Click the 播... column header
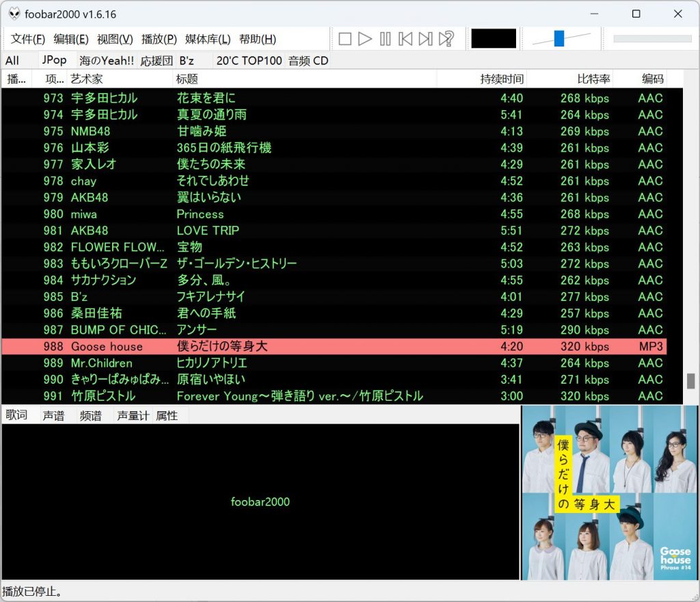Viewport: 700px width, 602px height. [x=16, y=79]
